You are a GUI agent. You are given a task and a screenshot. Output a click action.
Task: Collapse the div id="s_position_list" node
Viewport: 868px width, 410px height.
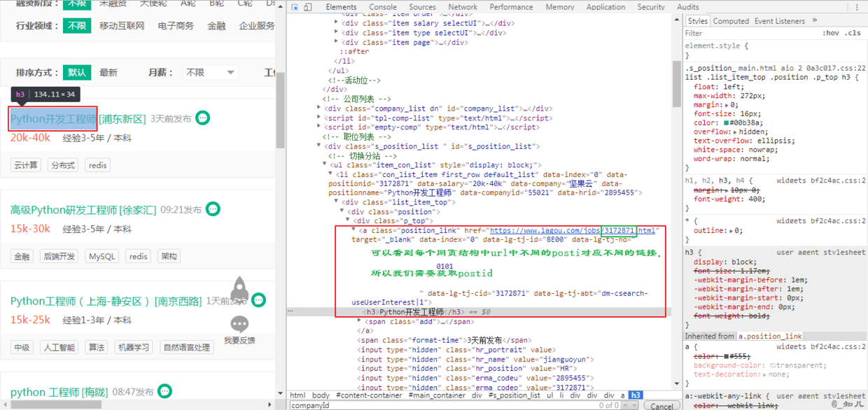320,146
